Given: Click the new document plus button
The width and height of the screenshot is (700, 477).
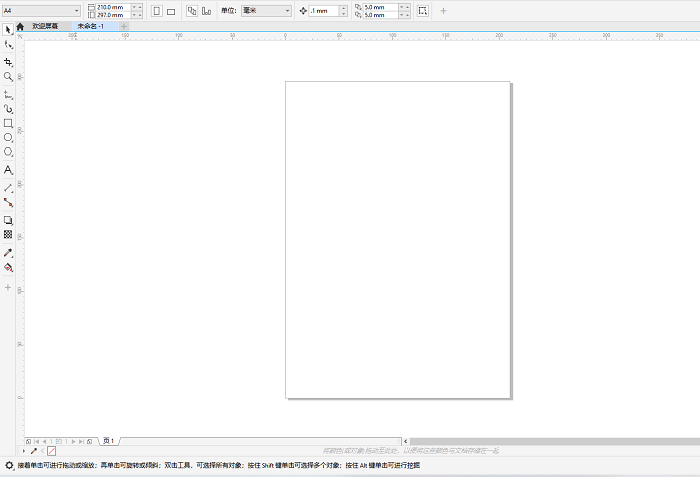Looking at the screenshot, I should tap(124, 26).
